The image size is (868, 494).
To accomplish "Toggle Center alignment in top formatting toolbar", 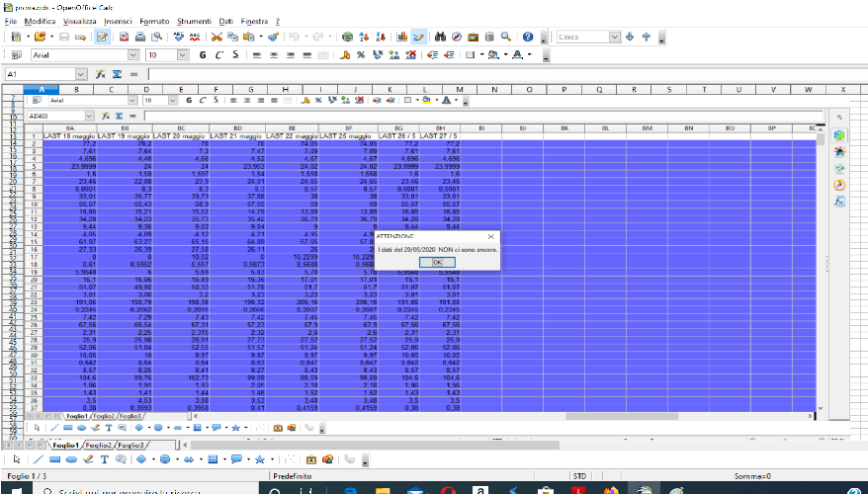I will click(x=273, y=54).
